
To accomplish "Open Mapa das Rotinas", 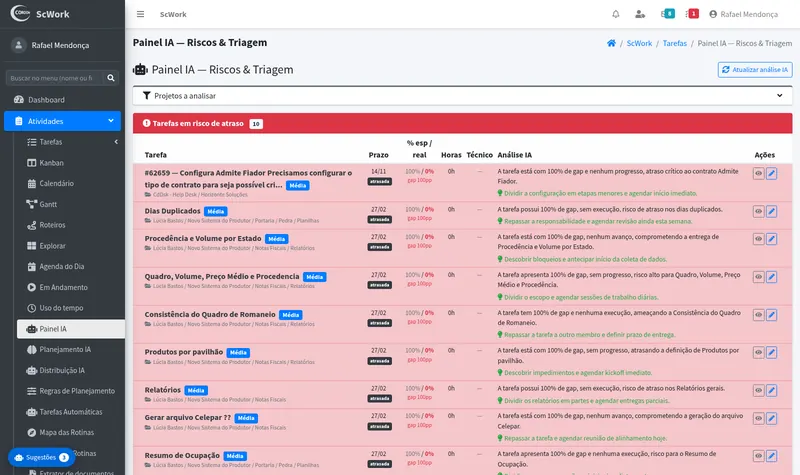I will click(71, 433).
